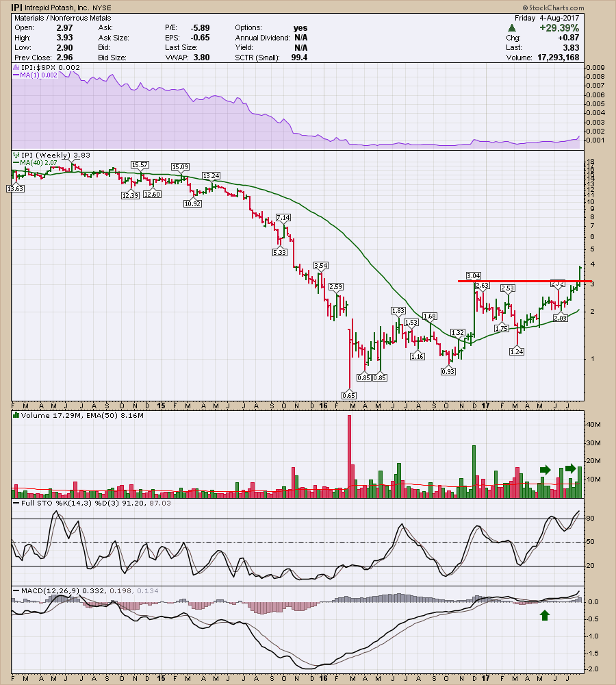The height and width of the screenshot is (685, 616).
Task: Select the +29.39% percent change value
Action: point(559,28)
